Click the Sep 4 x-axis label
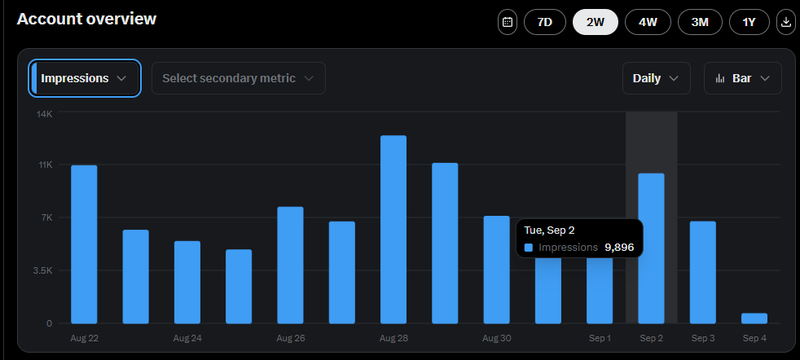Screen dimensions: 800x360 point(754,338)
